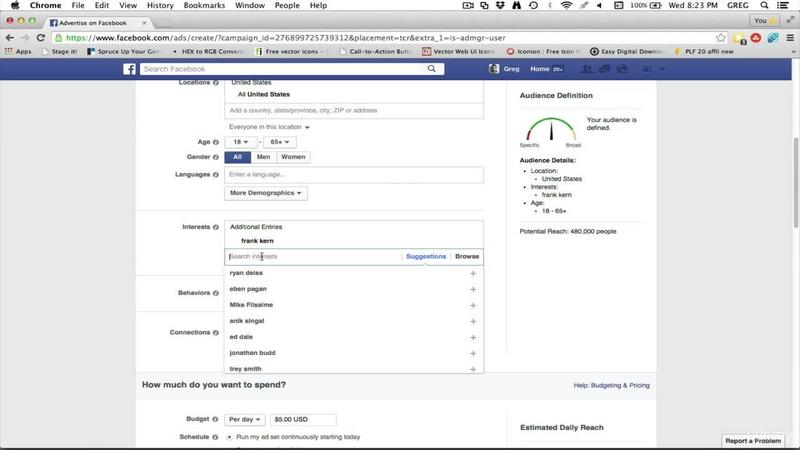Reload the page in Chrome
This screenshot has height=450, width=800.
pyautogui.click(x=41, y=38)
